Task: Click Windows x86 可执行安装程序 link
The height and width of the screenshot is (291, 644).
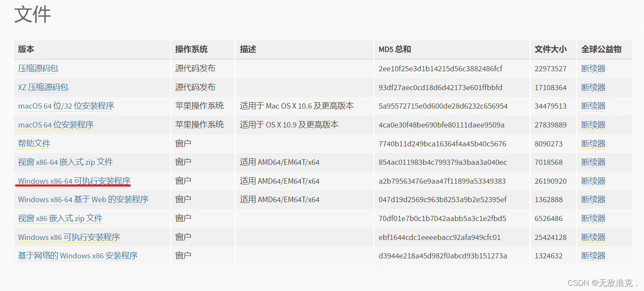Action: coord(69,237)
